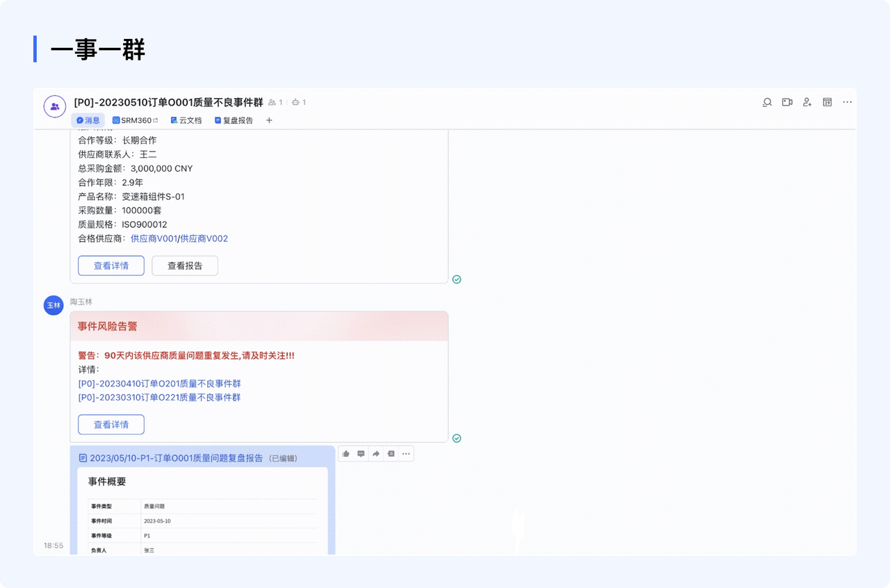This screenshot has height=588, width=890.
Task: View group member count icon
Action: coord(275,102)
